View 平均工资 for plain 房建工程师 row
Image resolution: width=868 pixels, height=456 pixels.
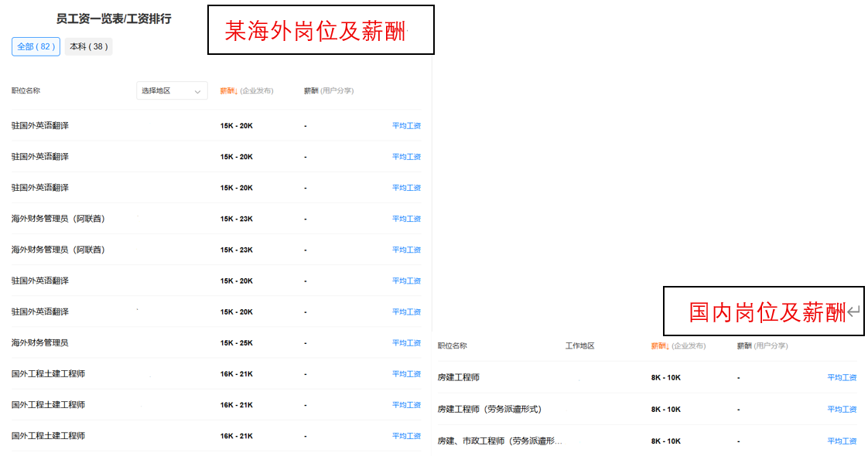point(842,378)
